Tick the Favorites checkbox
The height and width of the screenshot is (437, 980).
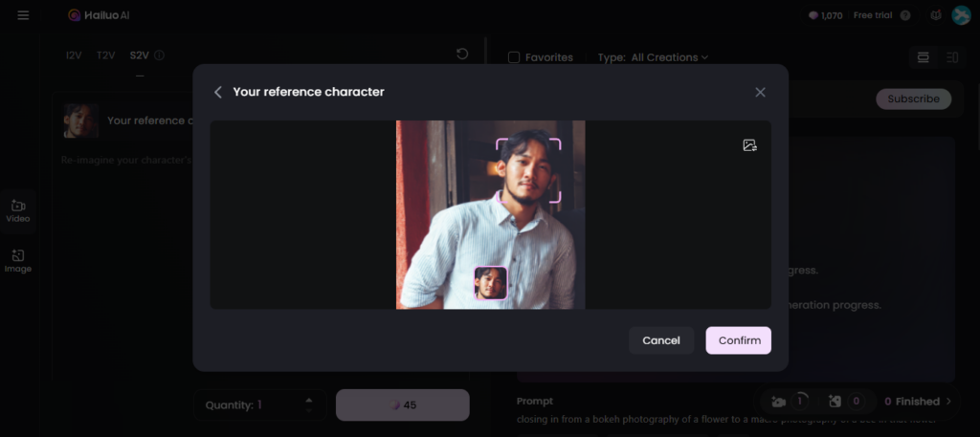click(x=514, y=57)
